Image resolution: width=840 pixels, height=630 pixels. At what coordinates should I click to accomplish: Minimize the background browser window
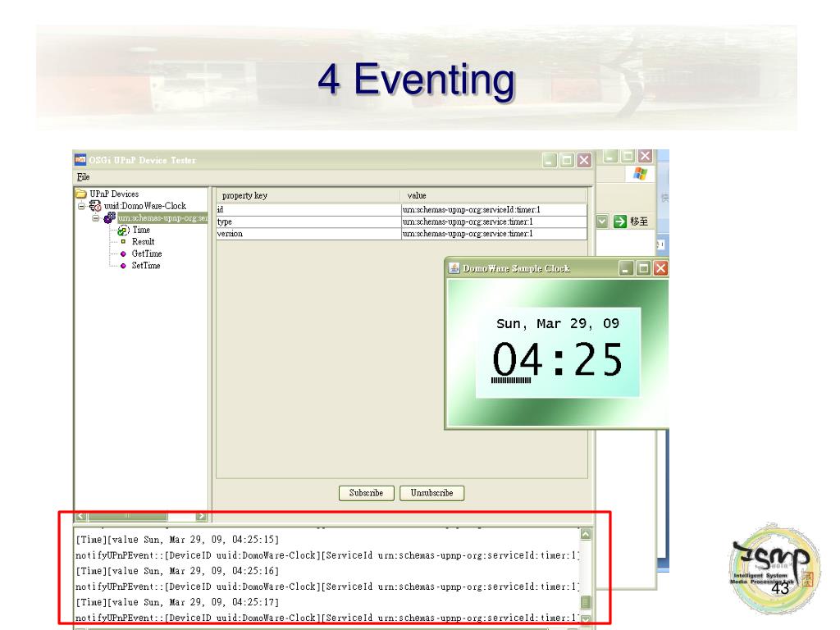(610, 156)
